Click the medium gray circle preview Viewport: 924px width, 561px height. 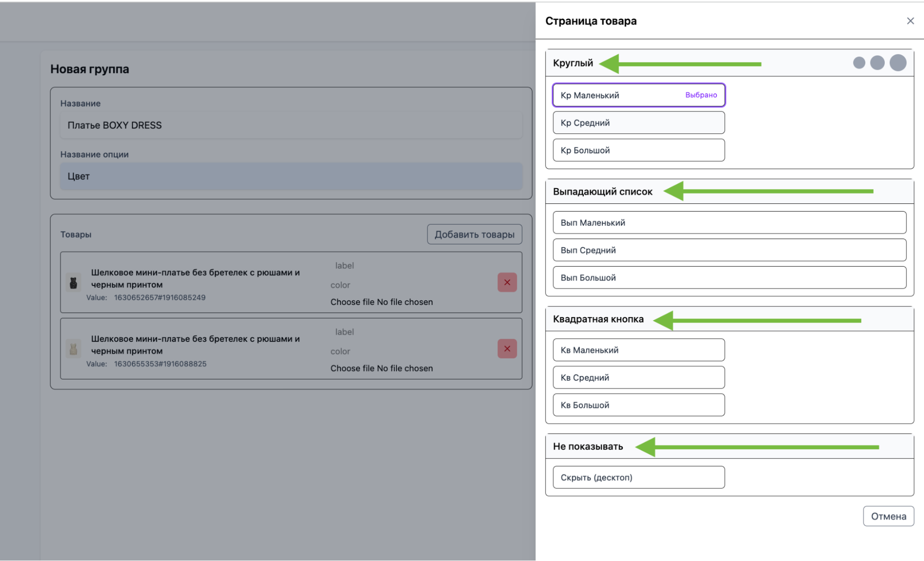pyautogui.click(x=877, y=63)
